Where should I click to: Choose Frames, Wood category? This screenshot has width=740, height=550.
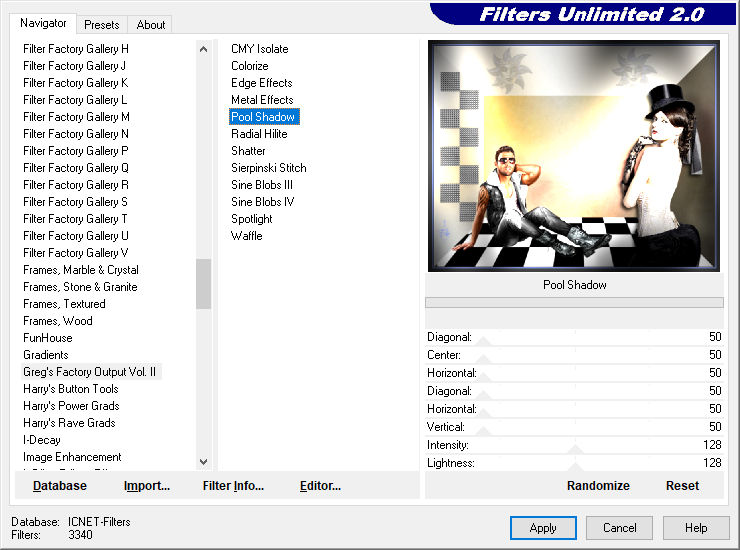pos(58,321)
